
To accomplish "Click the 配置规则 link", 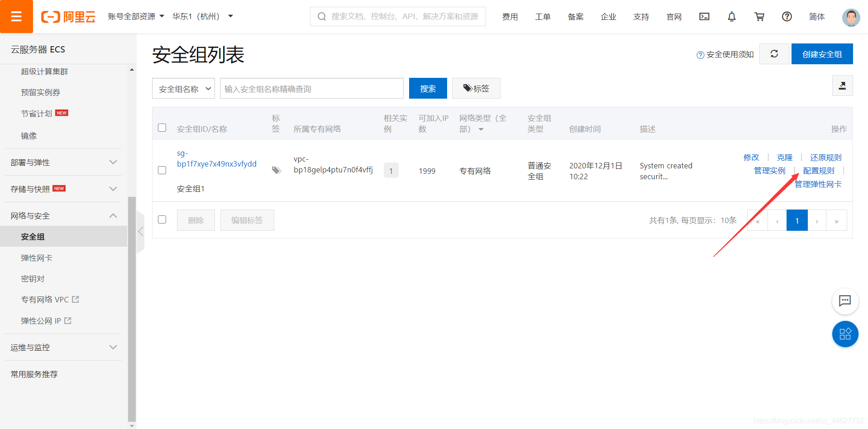I will [819, 171].
